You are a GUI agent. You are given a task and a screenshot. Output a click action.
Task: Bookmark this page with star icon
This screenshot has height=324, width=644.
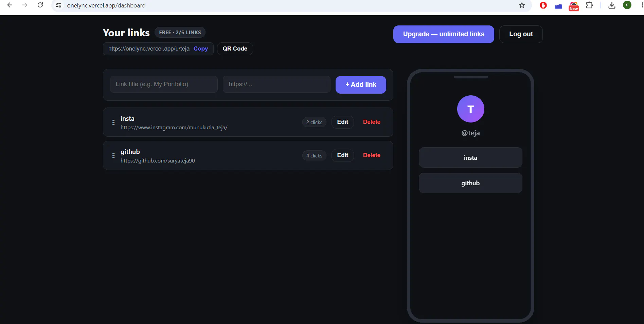pyautogui.click(x=522, y=5)
